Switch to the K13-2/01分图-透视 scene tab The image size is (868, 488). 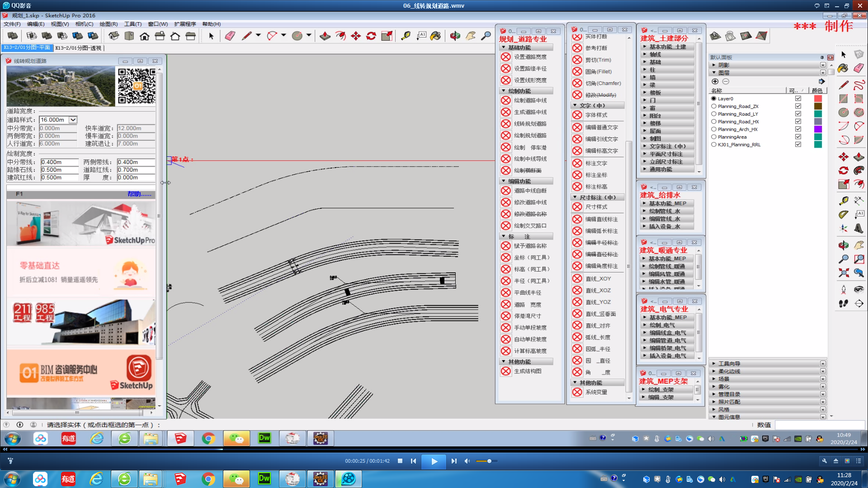(x=78, y=48)
